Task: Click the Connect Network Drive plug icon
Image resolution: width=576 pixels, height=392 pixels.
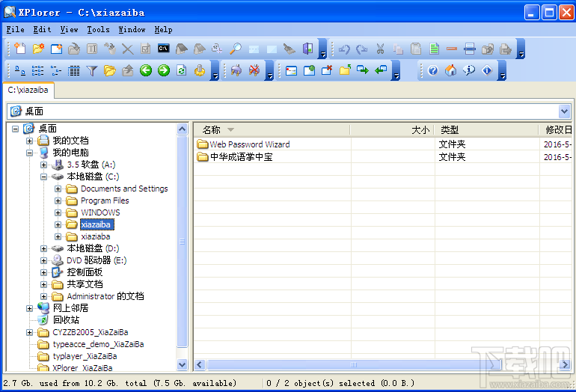Action: click(x=236, y=70)
